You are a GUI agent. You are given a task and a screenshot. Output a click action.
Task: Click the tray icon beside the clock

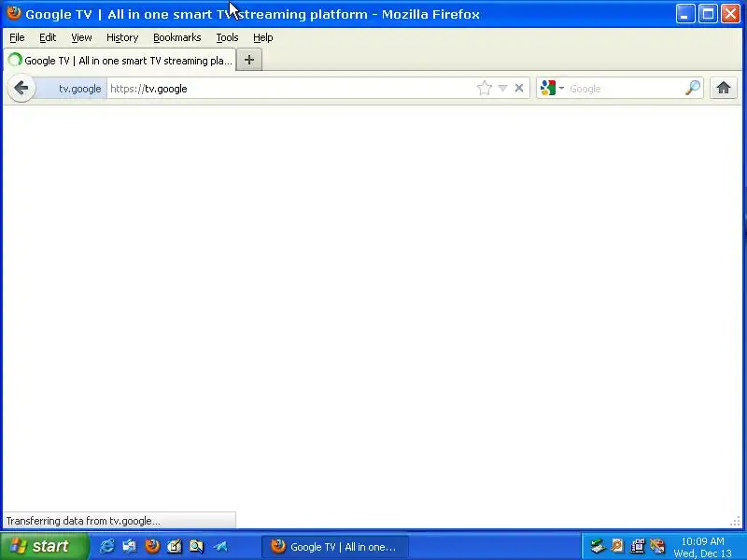[657, 546]
